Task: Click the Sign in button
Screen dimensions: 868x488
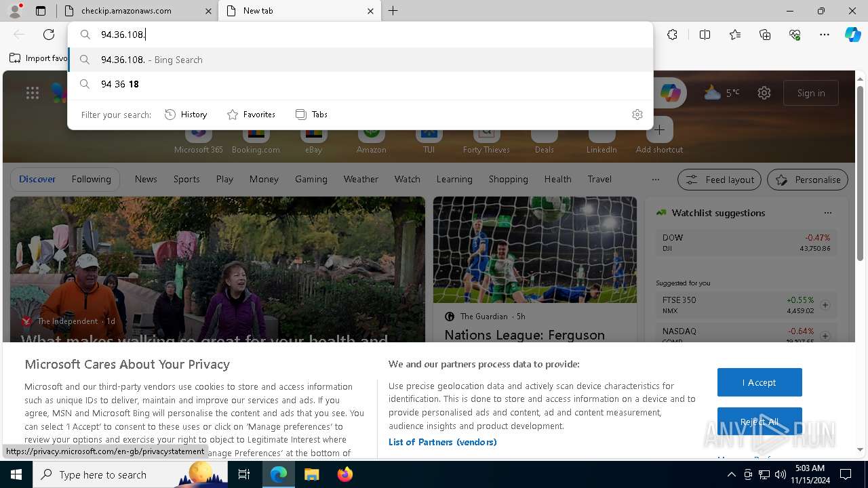Action: click(811, 93)
